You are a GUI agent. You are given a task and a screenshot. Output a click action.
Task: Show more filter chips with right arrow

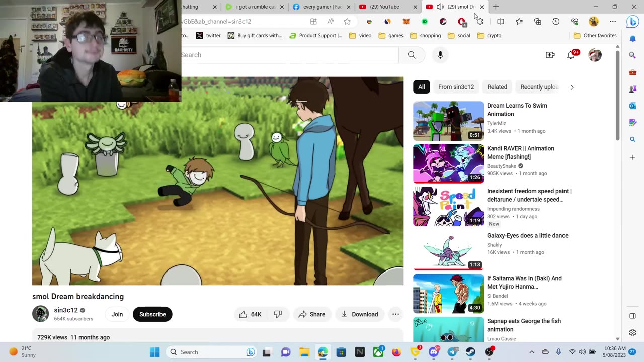(572, 87)
